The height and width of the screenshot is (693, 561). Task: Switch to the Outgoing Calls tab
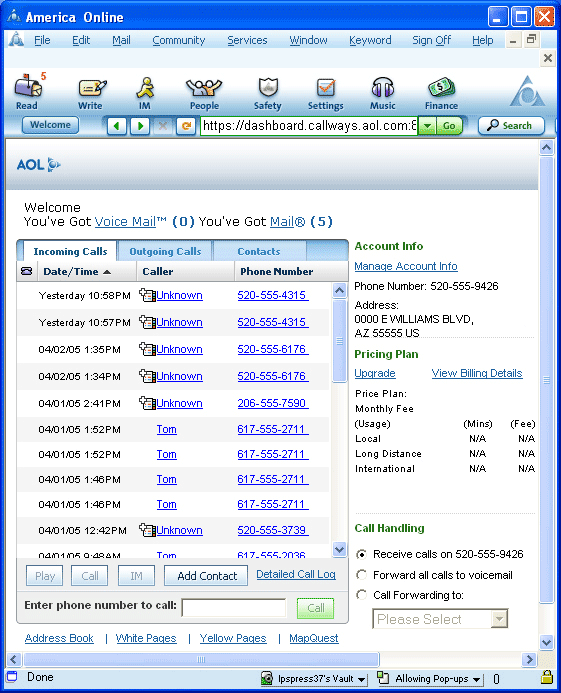point(165,251)
